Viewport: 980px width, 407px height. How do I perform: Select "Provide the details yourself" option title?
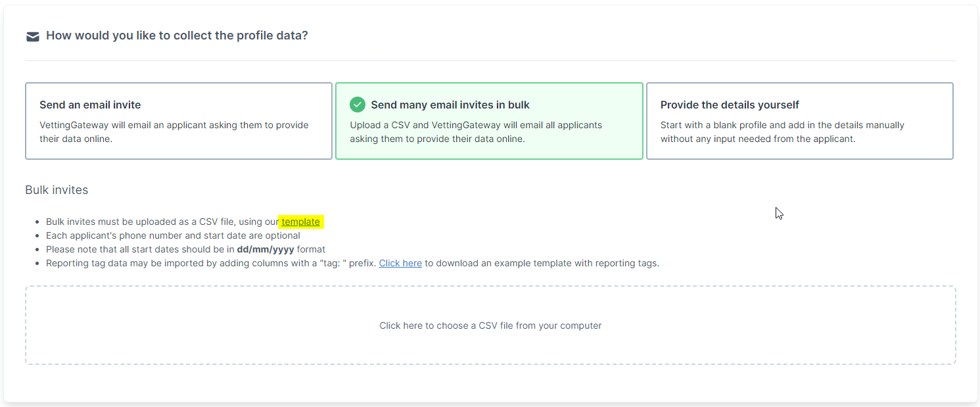pyautogui.click(x=730, y=105)
